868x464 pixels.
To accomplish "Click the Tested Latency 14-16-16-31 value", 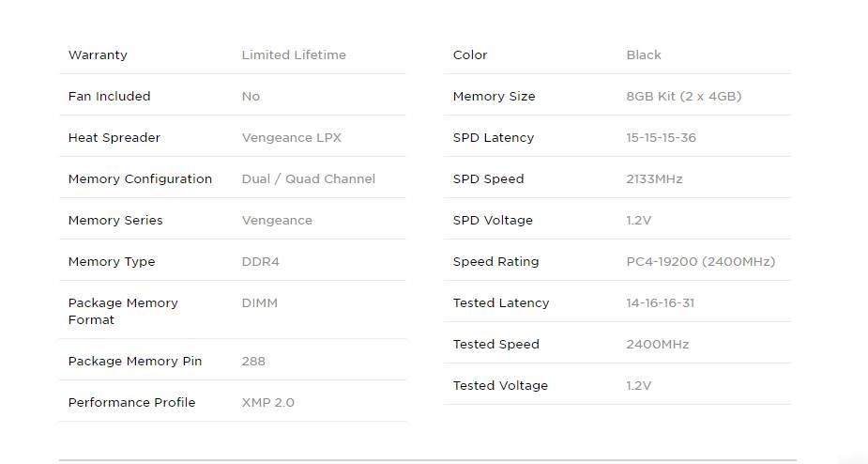I will [x=661, y=303].
